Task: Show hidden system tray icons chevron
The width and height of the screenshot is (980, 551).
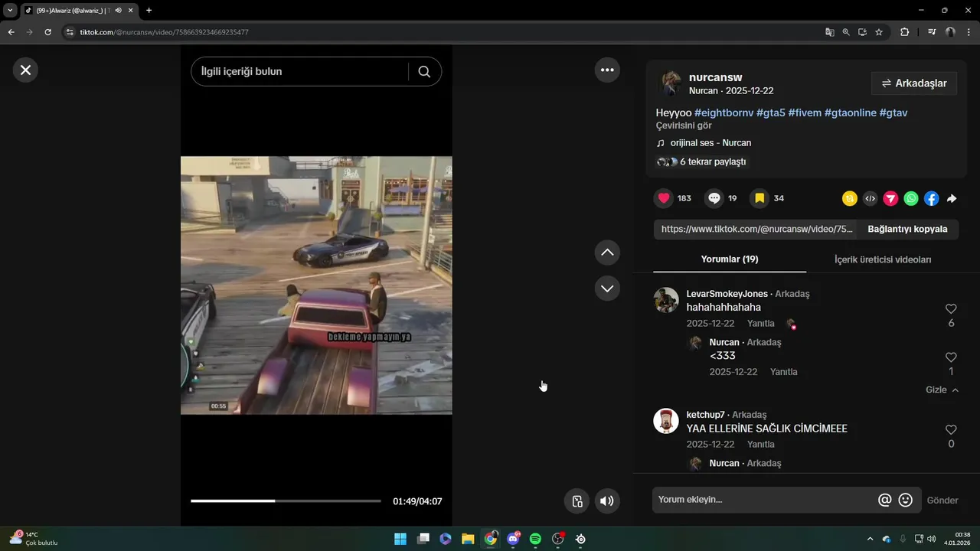Action: pos(869,539)
